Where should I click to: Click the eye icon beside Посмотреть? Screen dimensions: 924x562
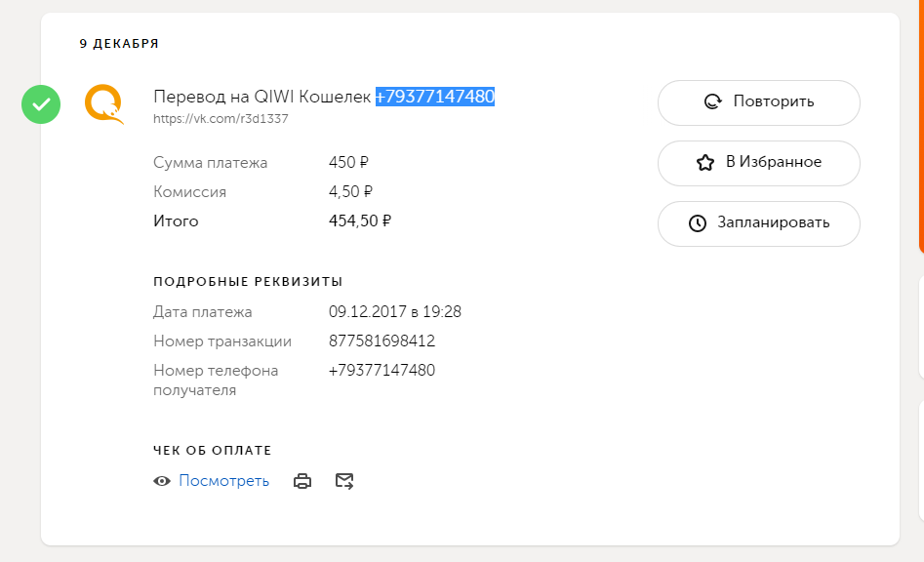(x=162, y=481)
